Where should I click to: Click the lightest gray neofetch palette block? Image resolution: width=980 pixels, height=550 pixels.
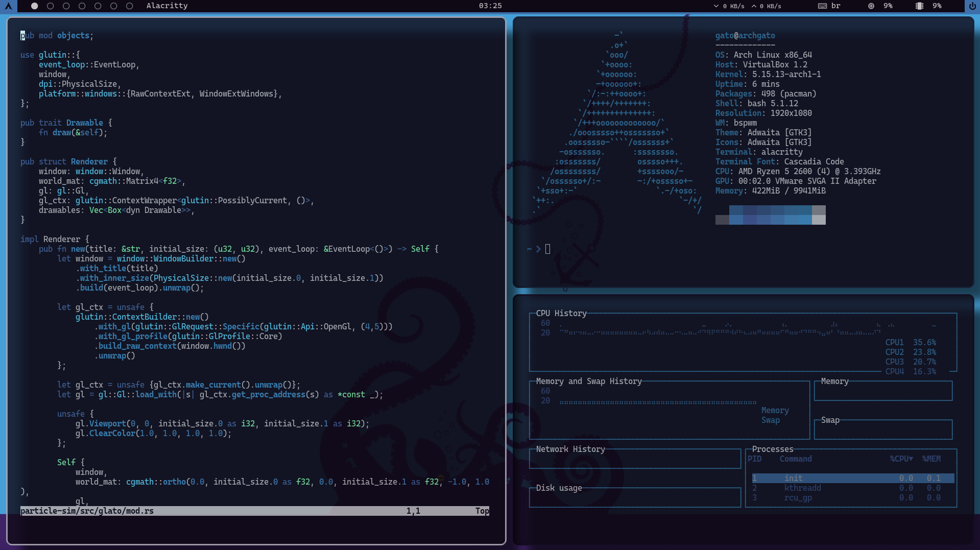click(819, 220)
